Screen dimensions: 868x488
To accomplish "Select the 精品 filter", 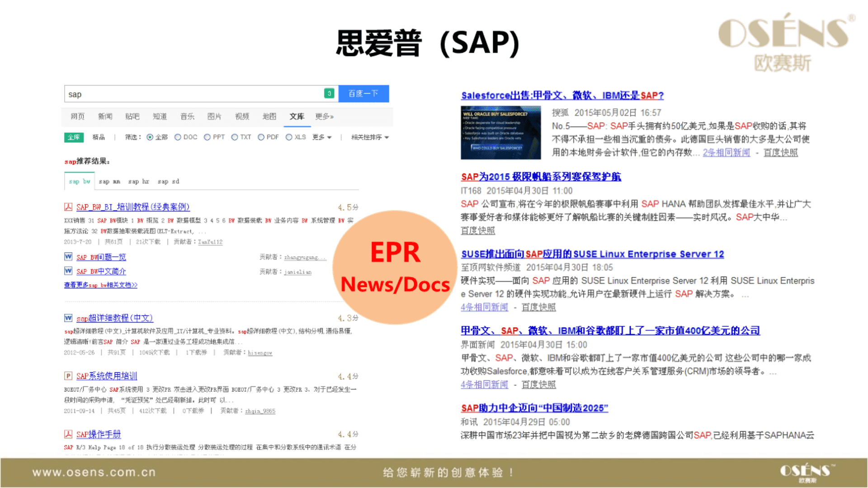I will (x=99, y=137).
